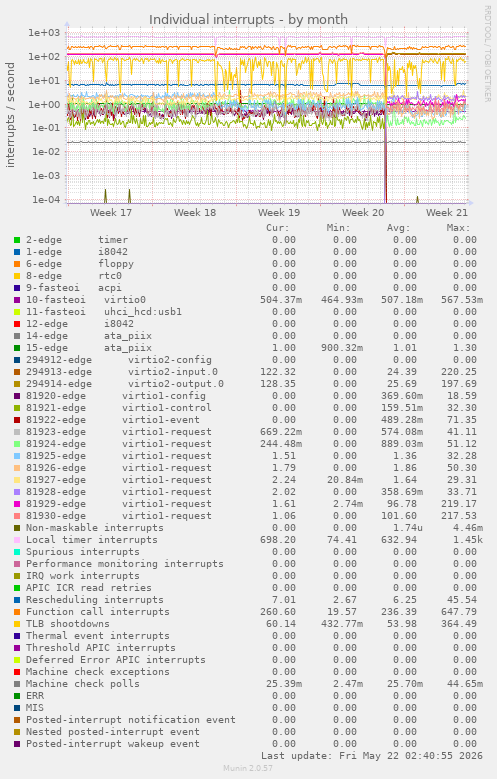
Task: Click the Max column header
Action: point(458,228)
